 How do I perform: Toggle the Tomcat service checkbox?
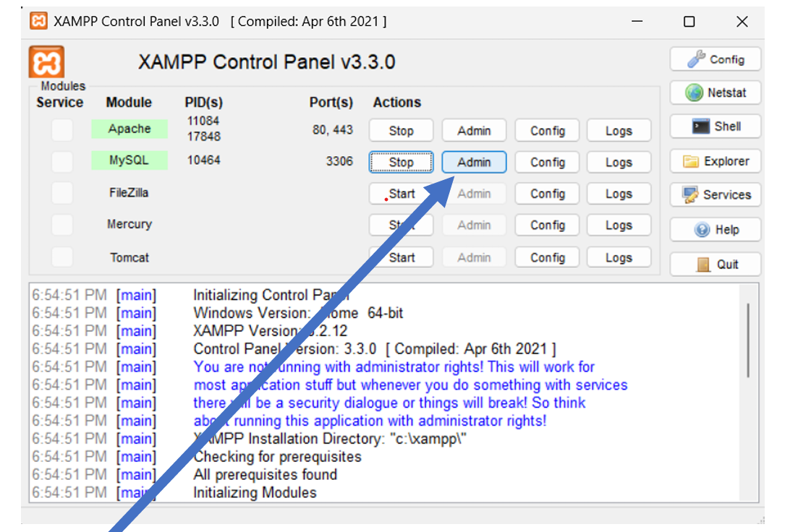(62, 257)
